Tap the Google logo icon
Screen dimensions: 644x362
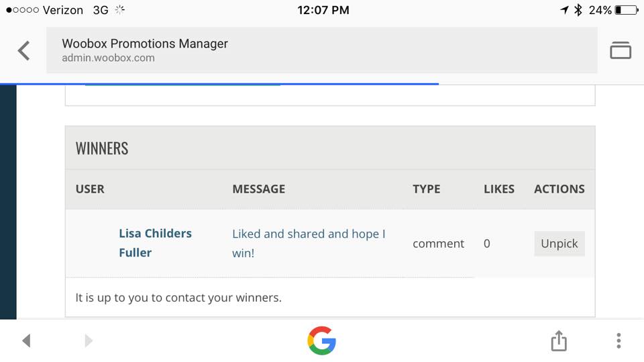(x=321, y=341)
